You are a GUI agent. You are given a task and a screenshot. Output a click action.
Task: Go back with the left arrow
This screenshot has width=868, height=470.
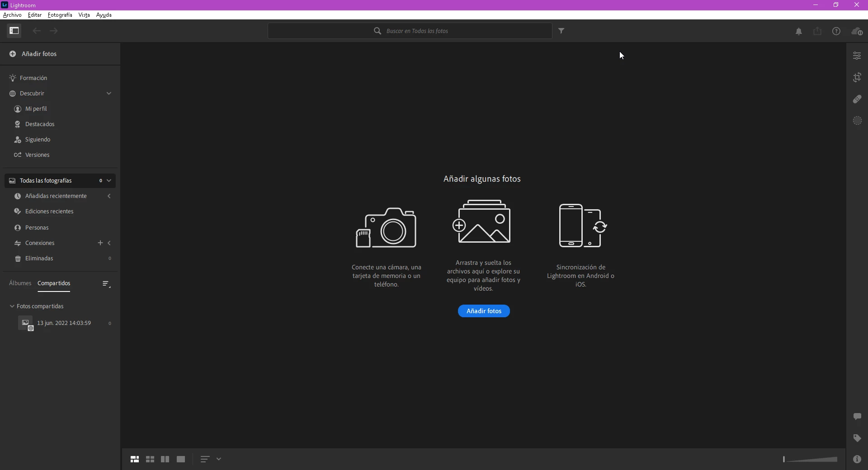(x=37, y=31)
